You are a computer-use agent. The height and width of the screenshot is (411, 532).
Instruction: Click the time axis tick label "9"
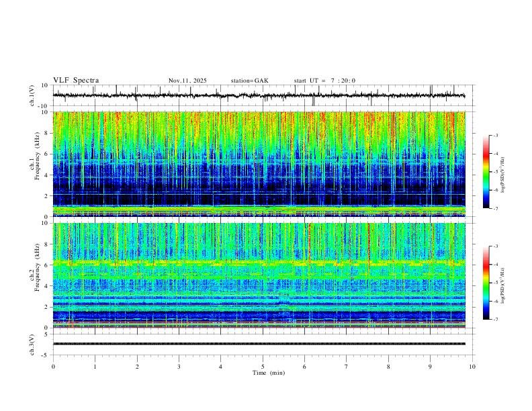[x=430, y=367]
